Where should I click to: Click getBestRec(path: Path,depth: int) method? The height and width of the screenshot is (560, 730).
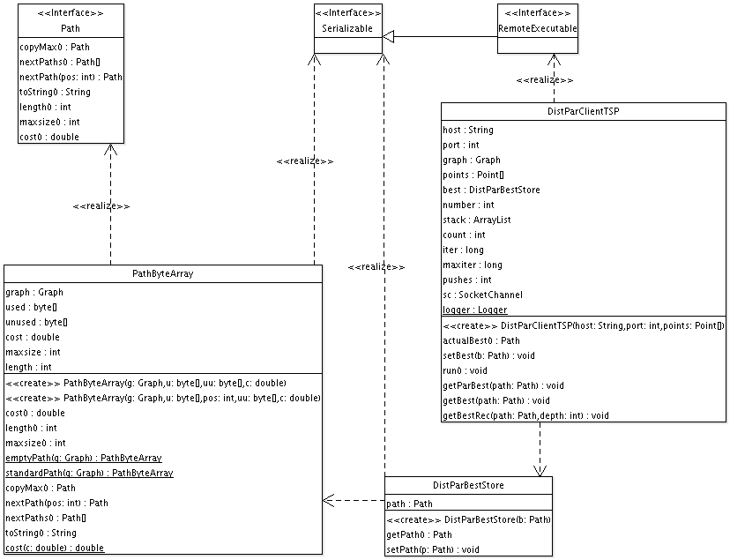tap(525, 415)
